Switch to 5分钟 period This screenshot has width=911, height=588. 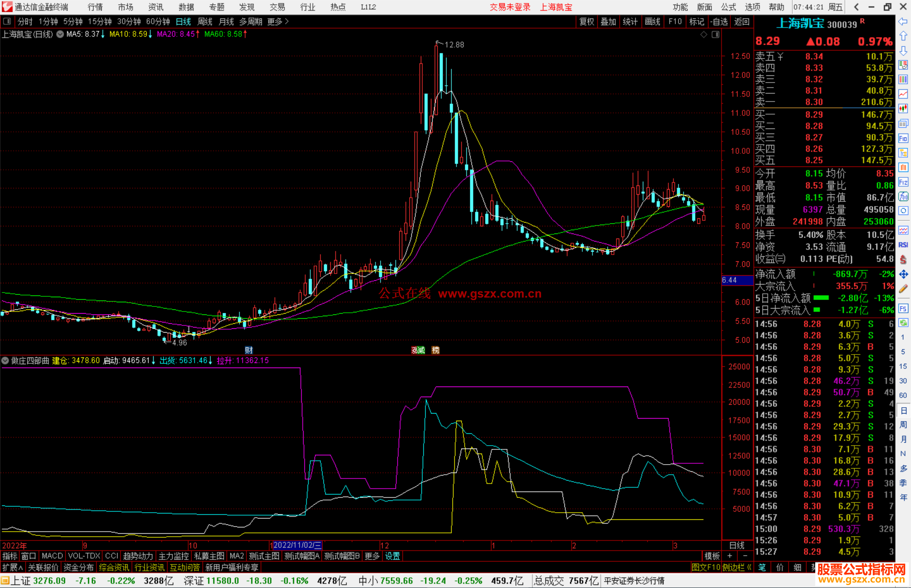[x=73, y=21]
